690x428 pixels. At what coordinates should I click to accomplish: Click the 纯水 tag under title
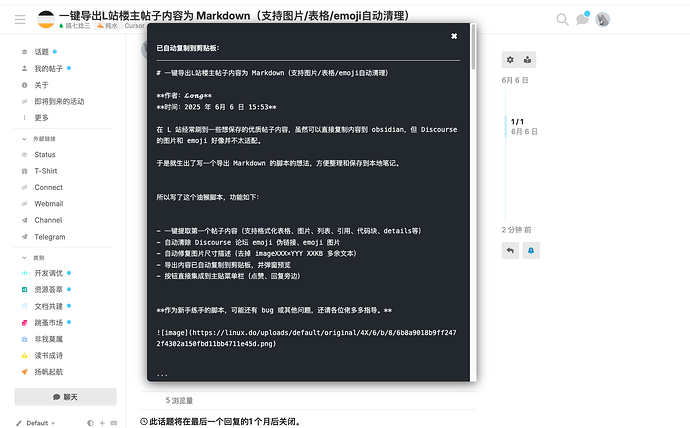107,26
